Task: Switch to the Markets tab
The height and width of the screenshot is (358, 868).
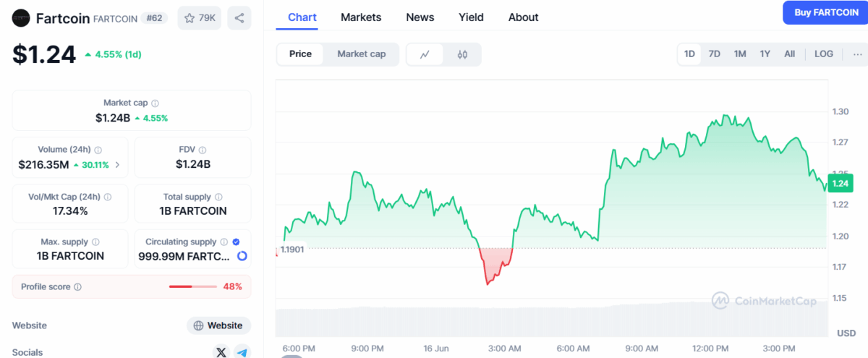Action: (x=361, y=17)
